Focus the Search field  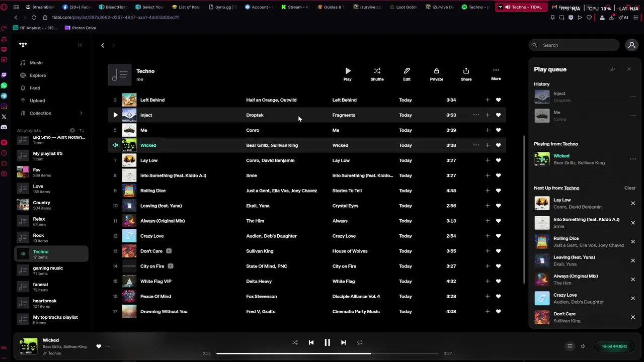click(x=574, y=45)
